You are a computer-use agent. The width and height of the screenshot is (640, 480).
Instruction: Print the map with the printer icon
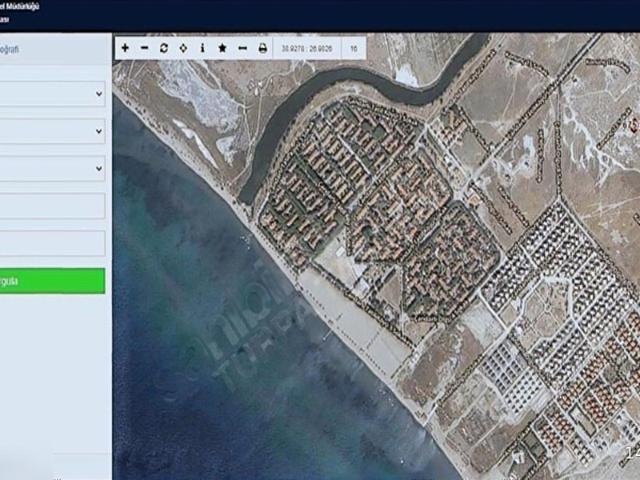tap(263, 48)
